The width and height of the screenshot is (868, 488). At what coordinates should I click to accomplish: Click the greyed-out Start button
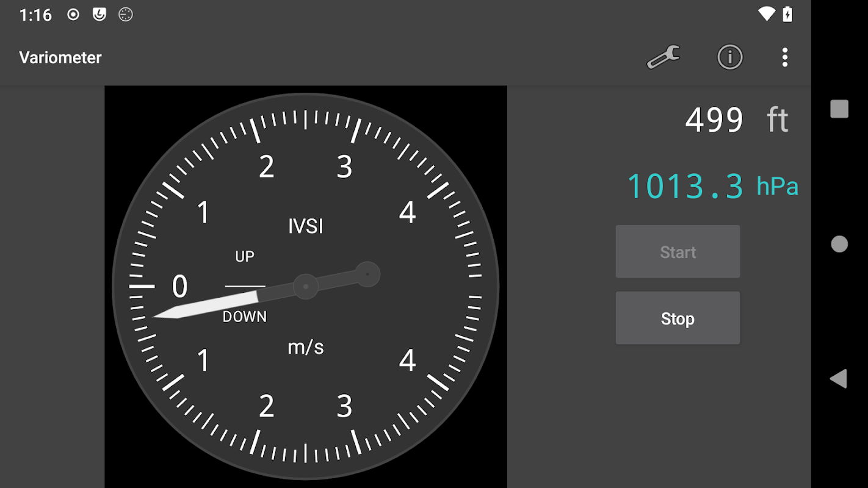pyautogui.click(x=678, y=252)
